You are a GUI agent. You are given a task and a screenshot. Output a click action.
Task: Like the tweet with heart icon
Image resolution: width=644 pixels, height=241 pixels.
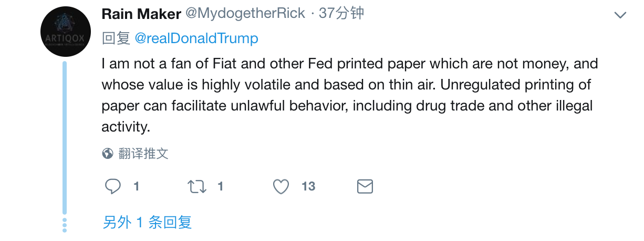pos(282,186)
